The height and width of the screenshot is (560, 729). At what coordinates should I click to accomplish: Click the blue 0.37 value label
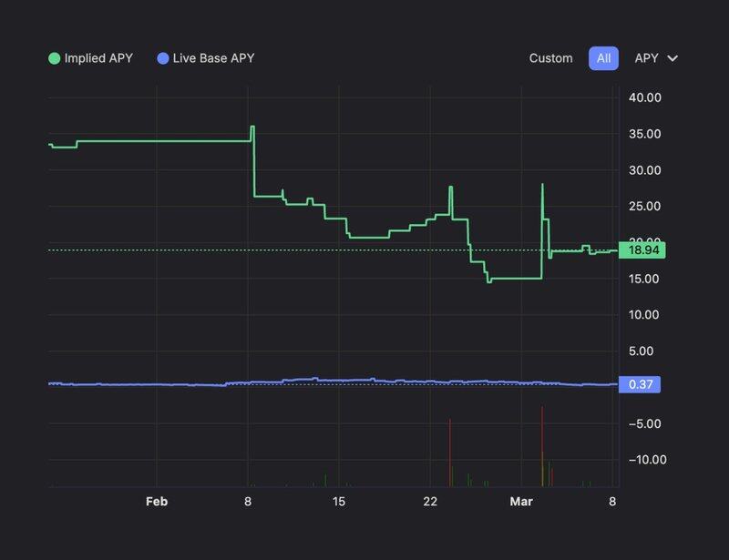click(640, 384)
